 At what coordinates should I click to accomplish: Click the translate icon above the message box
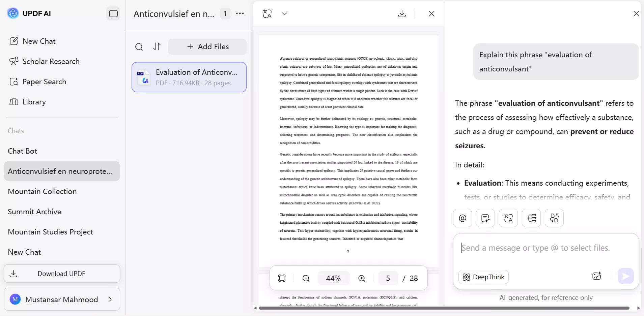(x=508, y=218)
